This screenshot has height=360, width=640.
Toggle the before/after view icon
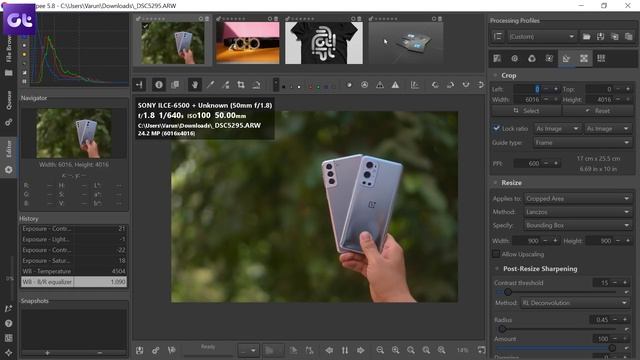click(x=175, y=85)
